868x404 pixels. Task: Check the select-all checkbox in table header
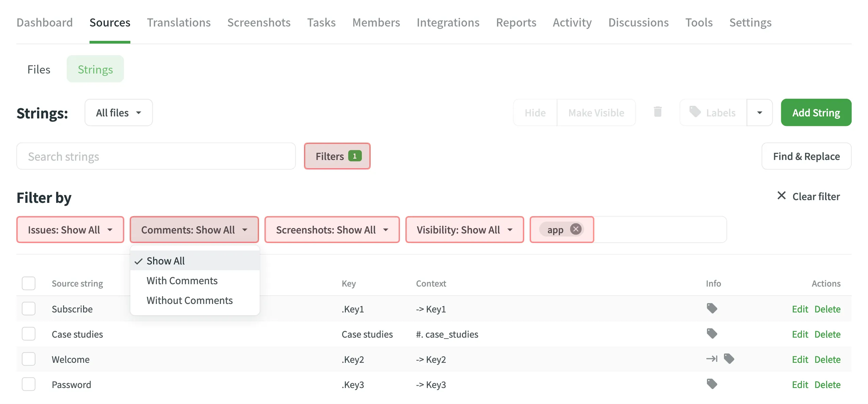pos(29,283)
